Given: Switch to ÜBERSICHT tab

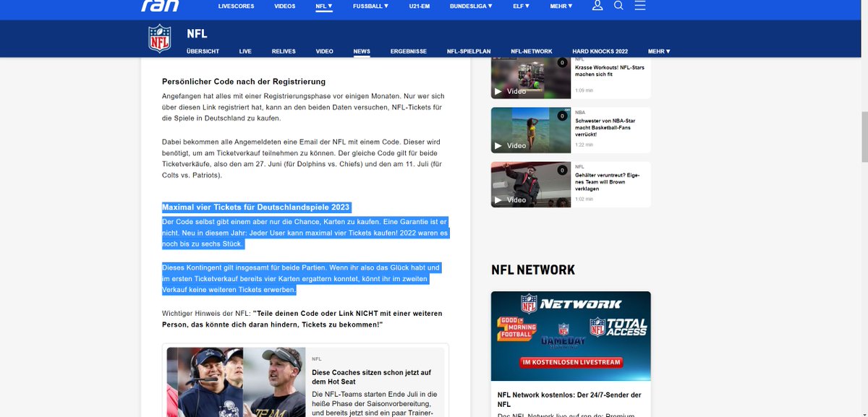Looking at the screenshot, I should [x=203, y=51].
